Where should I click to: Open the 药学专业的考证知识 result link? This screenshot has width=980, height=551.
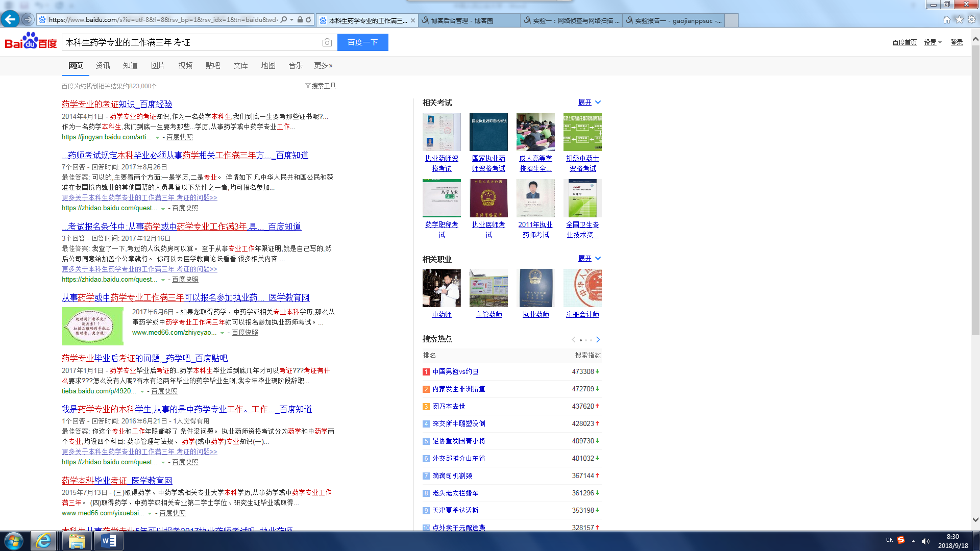[117, 104]
